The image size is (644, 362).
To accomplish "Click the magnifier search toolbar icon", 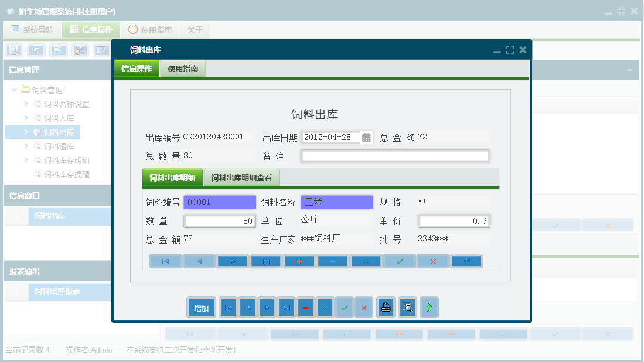I will point(13,50).
